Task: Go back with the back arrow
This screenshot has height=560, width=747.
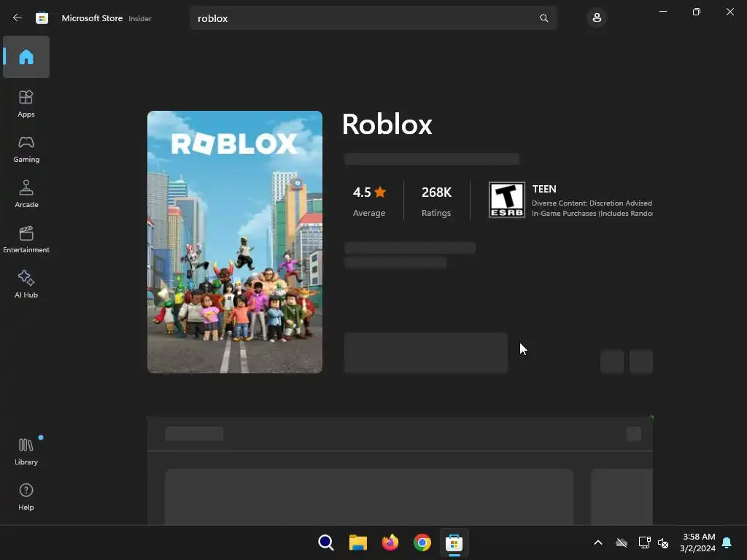Action: click(18, 18)
